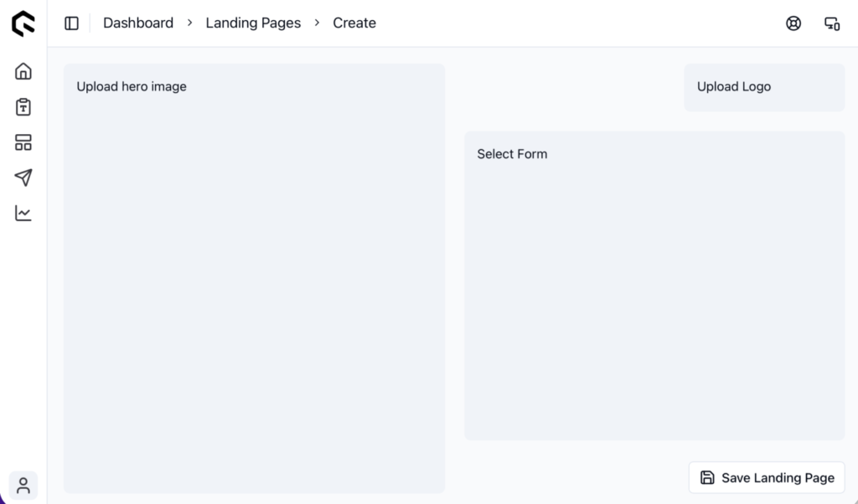
Task: Click the Upload Logo box
Action: [764, 87]
